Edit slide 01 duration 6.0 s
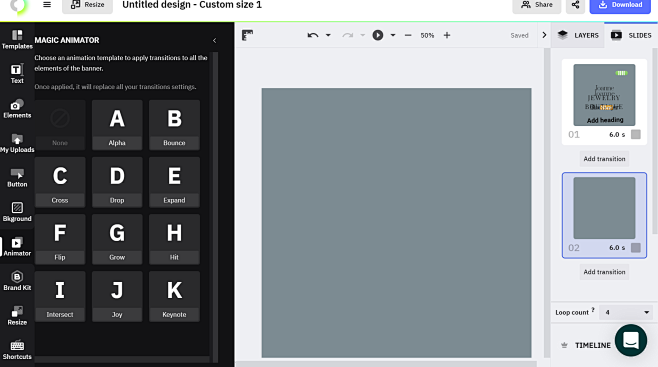Image resolution: width=658 pixels, height=367 pixels. pos(617,134)
